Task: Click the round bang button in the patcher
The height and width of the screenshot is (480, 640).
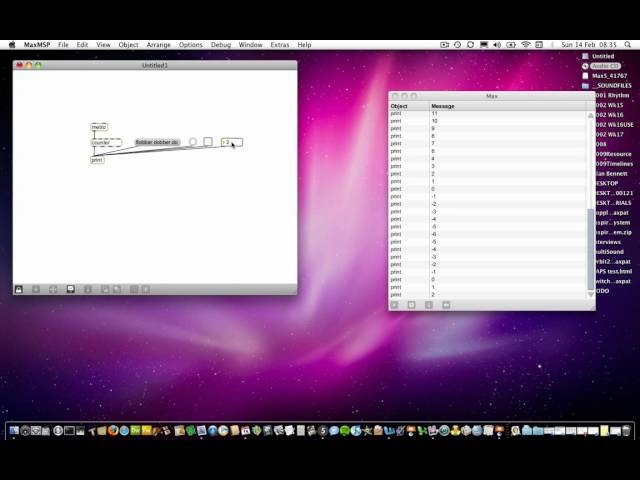Action: point(193,142)
